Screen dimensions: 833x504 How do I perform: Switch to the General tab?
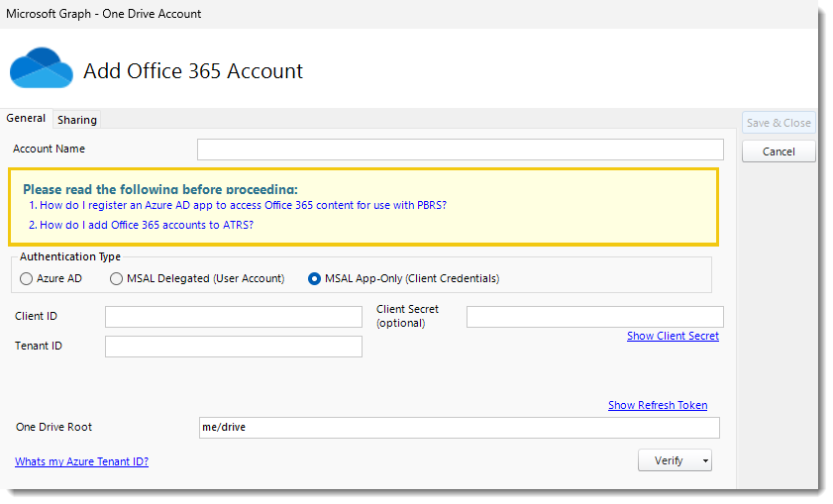(26, 119)
